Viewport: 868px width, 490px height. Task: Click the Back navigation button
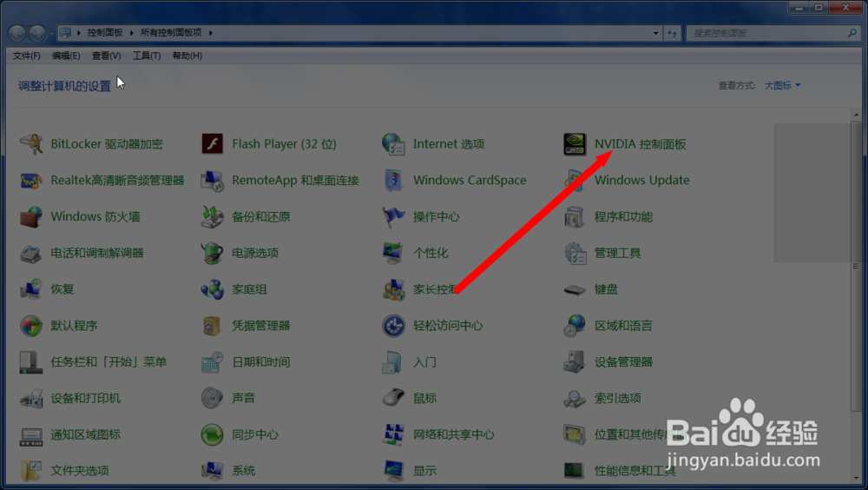pyautogui.click(x=17, y=33)
